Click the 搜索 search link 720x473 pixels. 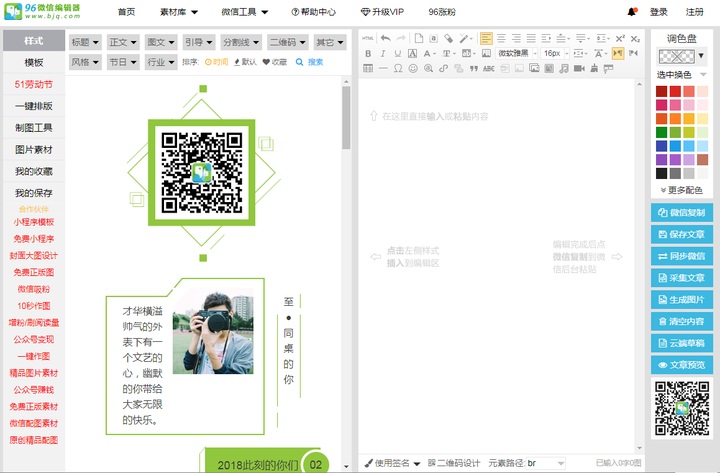pos(309,62)
